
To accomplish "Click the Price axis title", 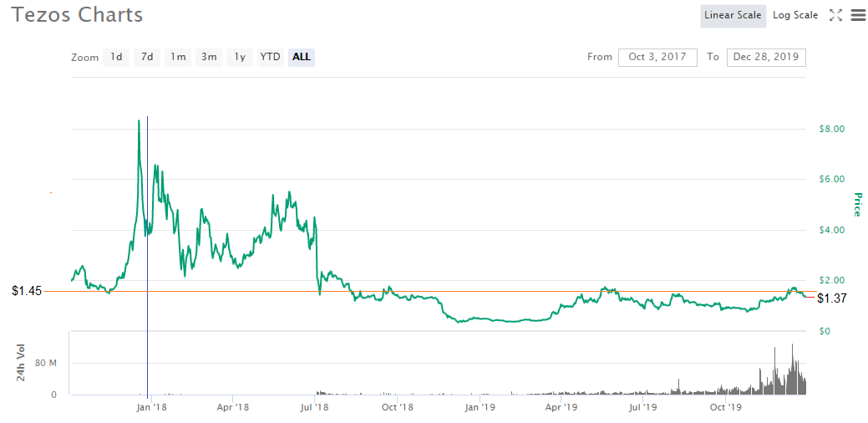I will point(857,204).
